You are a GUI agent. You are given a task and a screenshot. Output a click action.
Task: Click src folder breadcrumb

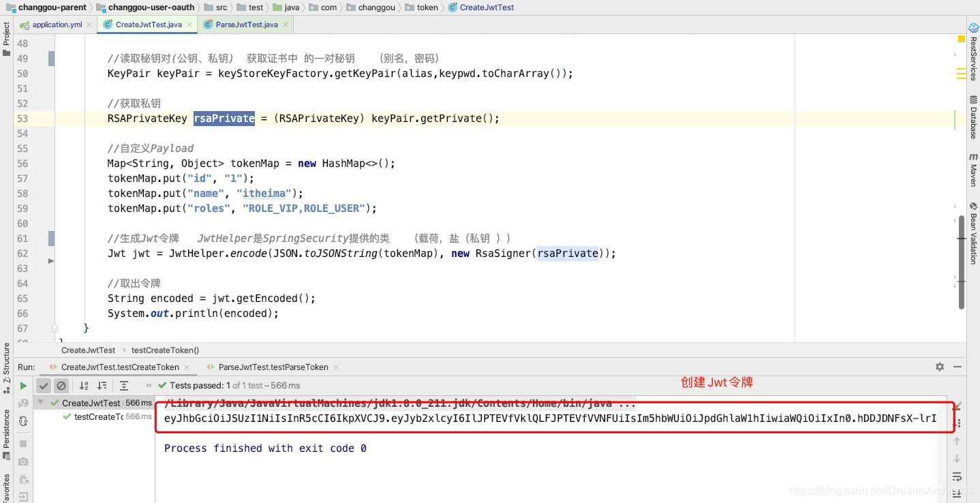[216, 7]
